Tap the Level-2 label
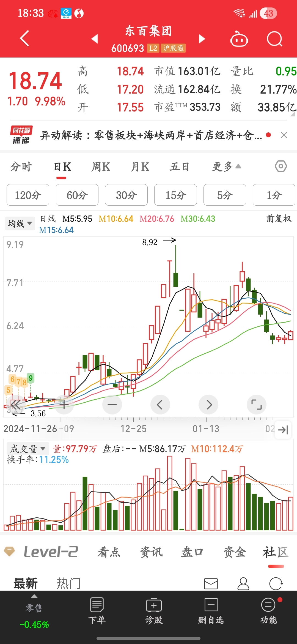 point(51,552)
